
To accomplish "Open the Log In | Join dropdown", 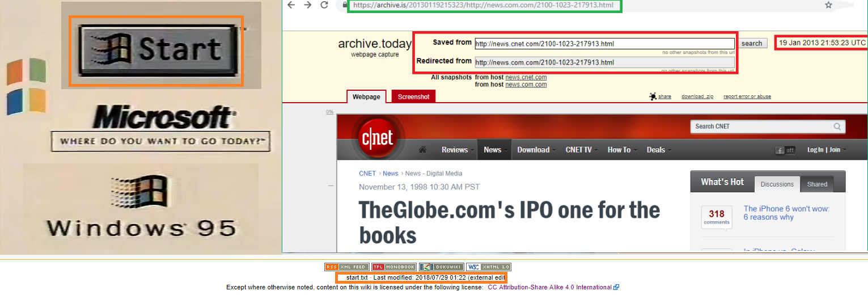I will coord(827,150).
